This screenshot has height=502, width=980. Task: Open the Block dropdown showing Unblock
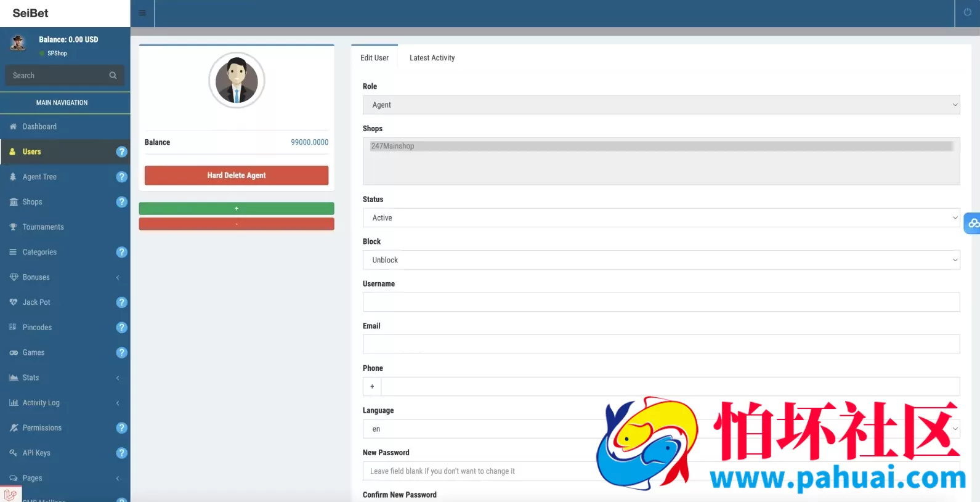[661, 260]
